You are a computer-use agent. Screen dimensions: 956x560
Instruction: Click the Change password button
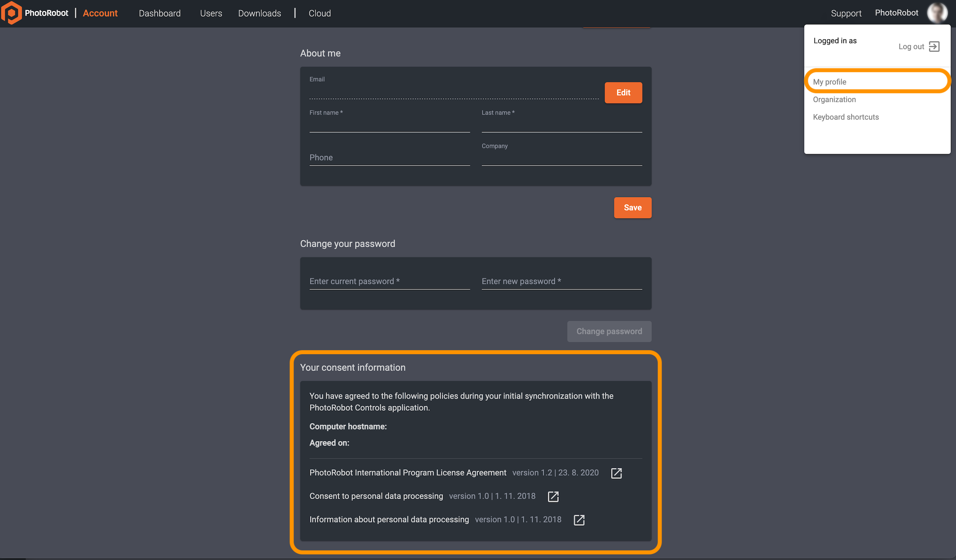(x=609, y=332)
